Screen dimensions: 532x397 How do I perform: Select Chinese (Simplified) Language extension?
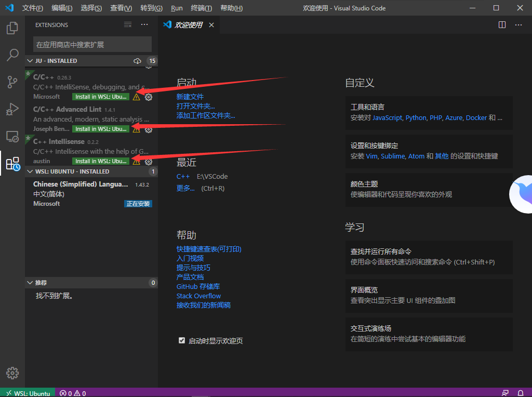[91, 194]
